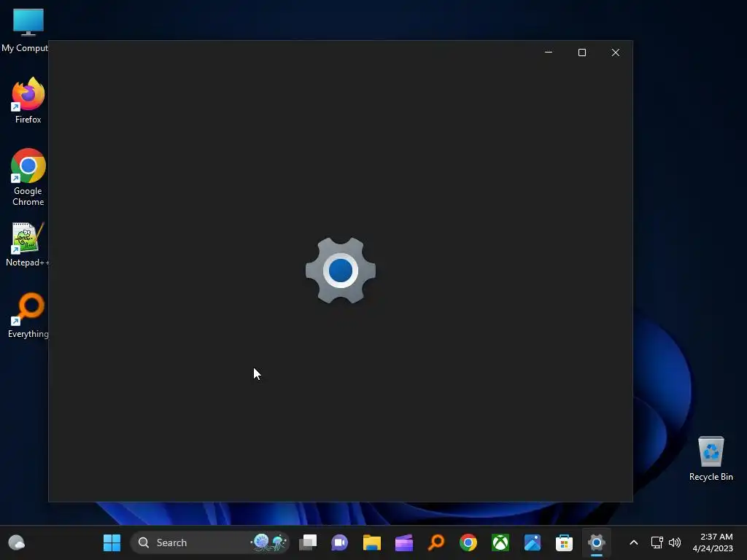Screen dimensions: 747x560
Task: Select the Settings gear on the taskbar
Action: pyautogui.click(x=597, y=542)
